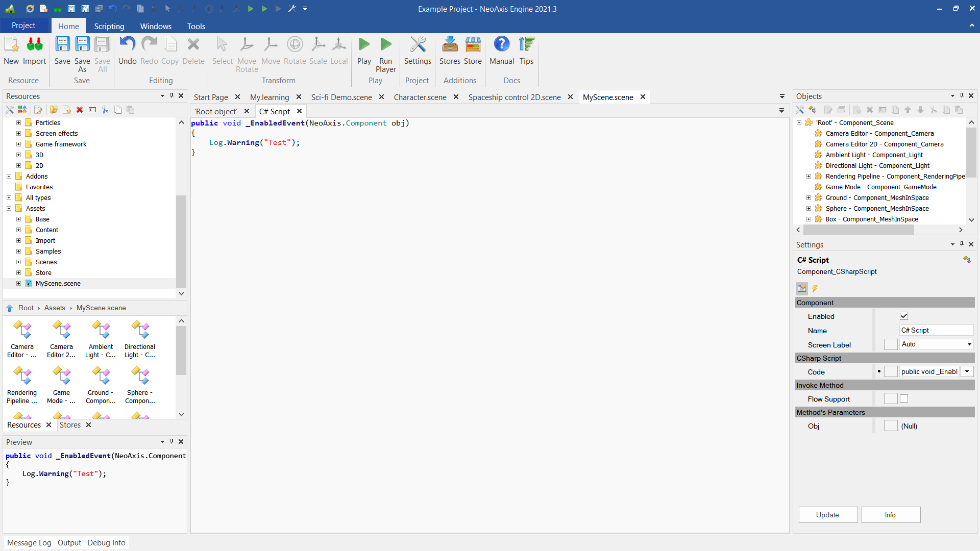Activate the Rotate transform tool
This screenshot has height=551, width=980.
click(x=295, y=51)
